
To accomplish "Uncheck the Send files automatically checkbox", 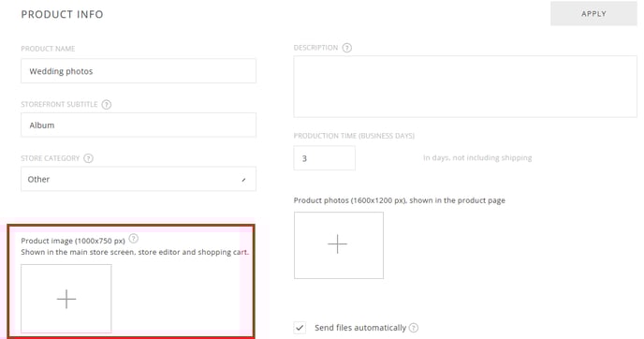I will [300, 328].
